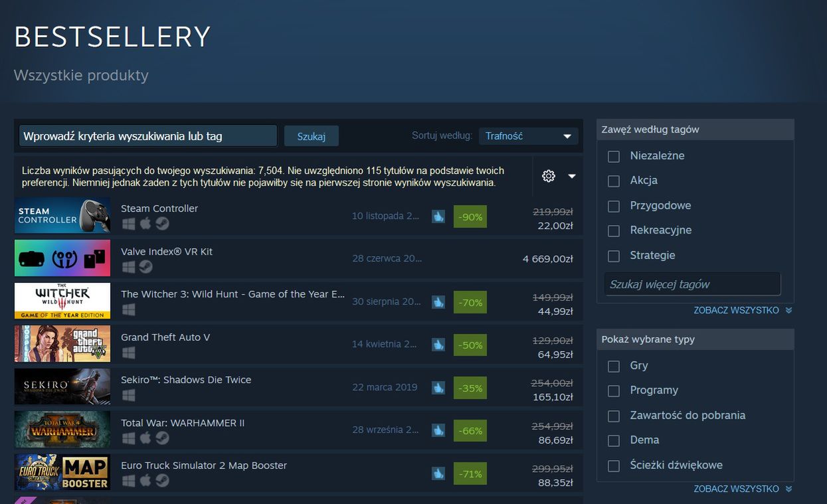Expand the arrow next to the preferences gear

(571, 176)
